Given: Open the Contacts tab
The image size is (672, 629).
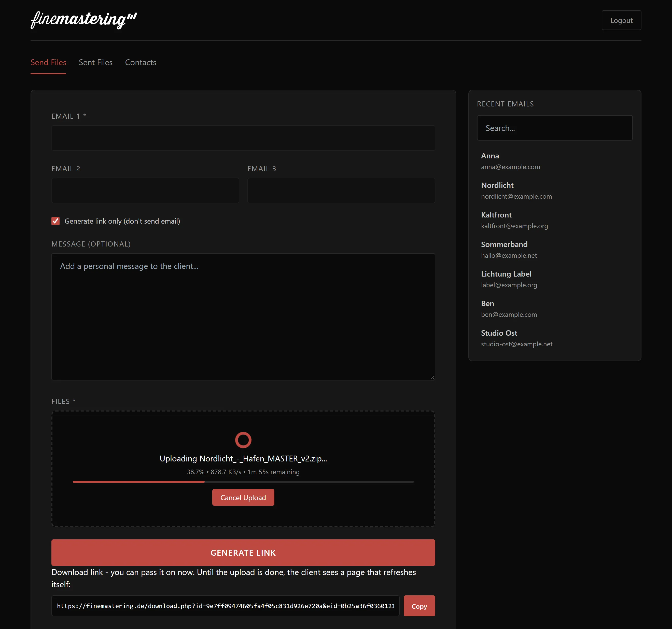Looking at the screenshot, I should pyautogui.click(x=141, y=63).
